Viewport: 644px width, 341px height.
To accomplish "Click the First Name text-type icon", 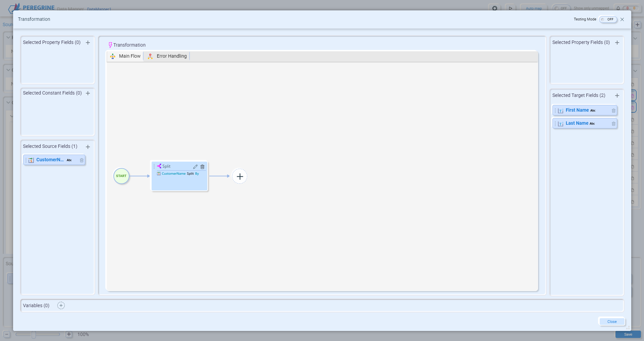I will click(560, 111).
